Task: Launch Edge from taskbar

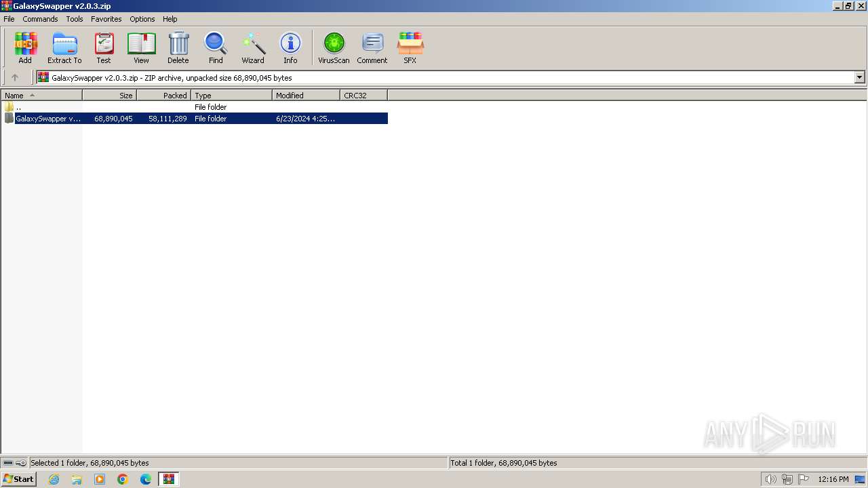Action: pyautogui.click(x=146, y=479)
